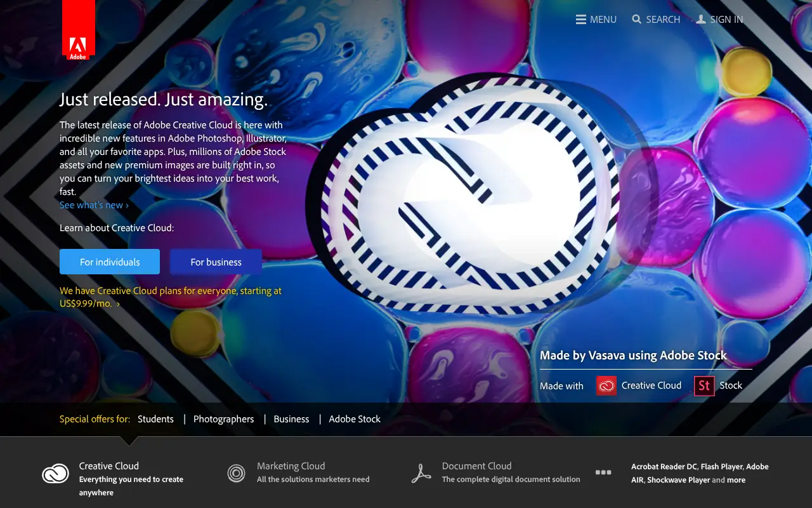The image size is (812, 508).
Task: Click the For business button
Action: coord(216,262)
